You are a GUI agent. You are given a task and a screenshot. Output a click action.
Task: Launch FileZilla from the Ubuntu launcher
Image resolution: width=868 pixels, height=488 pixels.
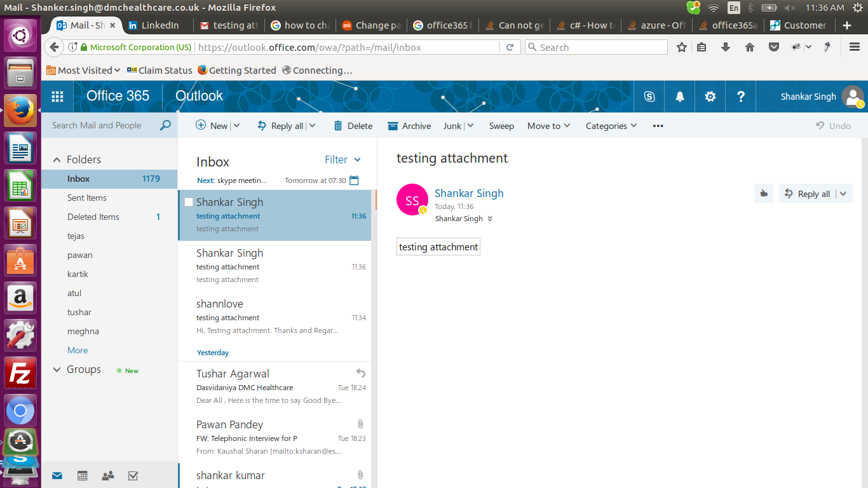click(20, 373)
